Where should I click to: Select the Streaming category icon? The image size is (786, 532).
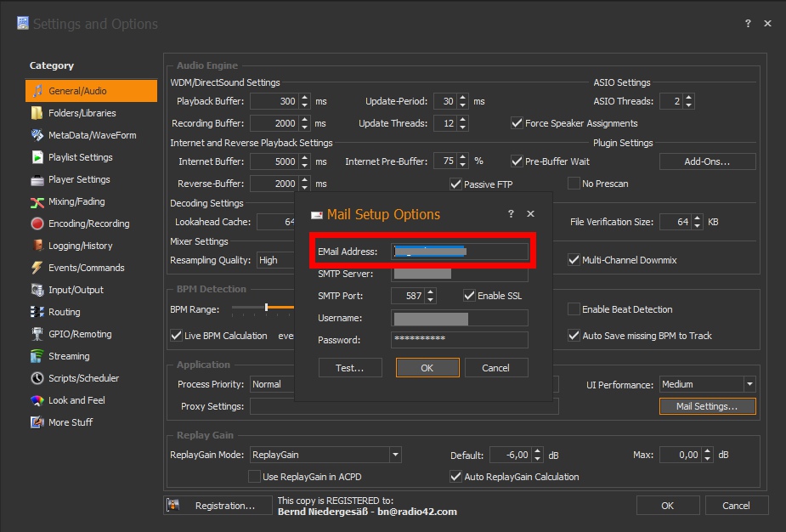[37, 356]
